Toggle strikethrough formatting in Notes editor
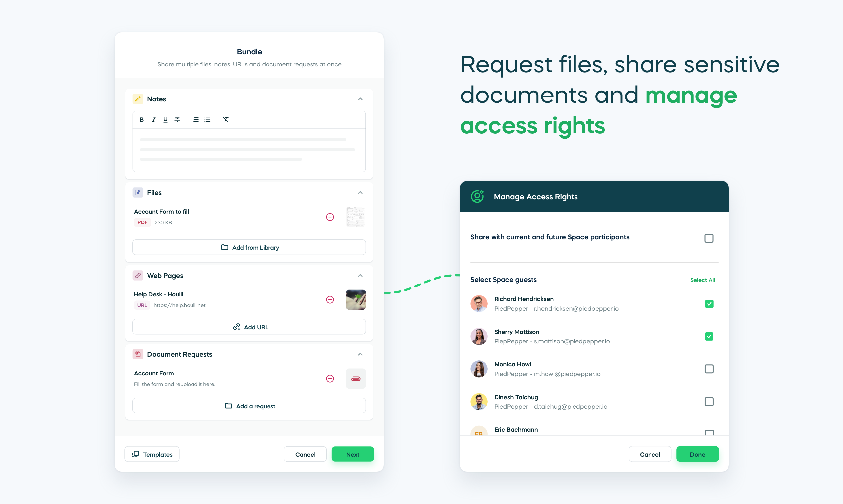This screenshot has height=504, width=843. click(x=177, y=120)
